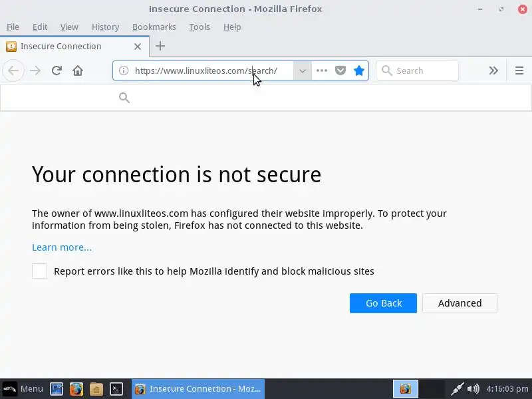Click the 'Your connection is not secure' heading

[176, 174]
